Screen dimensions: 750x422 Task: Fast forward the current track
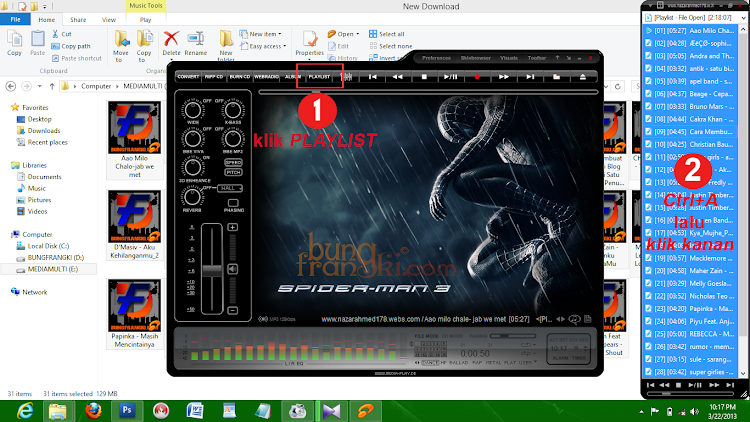pyautogui.click(x=503, y=77)
